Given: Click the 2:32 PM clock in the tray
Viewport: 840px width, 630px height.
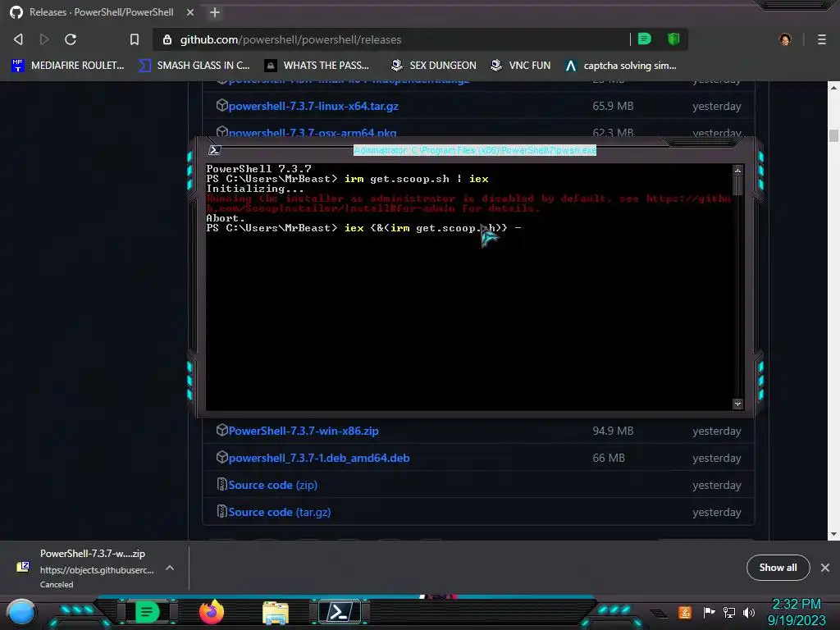Looking at the screenshot, I should 796,605.
